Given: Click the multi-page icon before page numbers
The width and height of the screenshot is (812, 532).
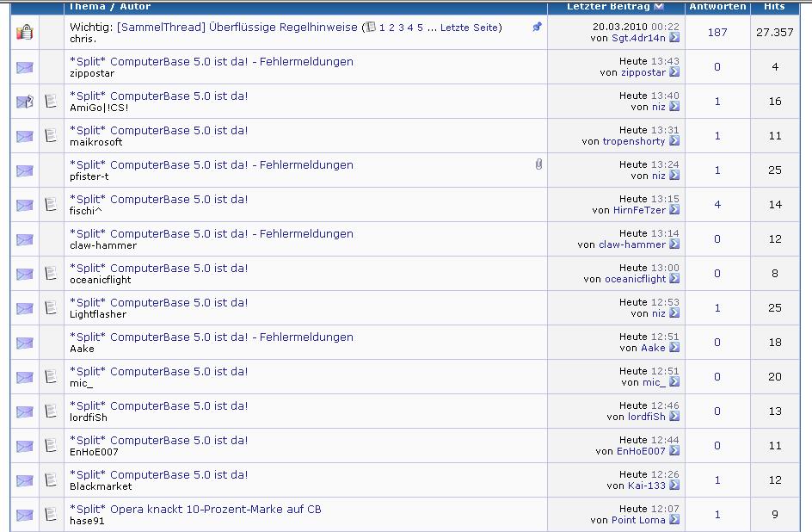Looking at the screenshot, I should (x=370, y=27).
